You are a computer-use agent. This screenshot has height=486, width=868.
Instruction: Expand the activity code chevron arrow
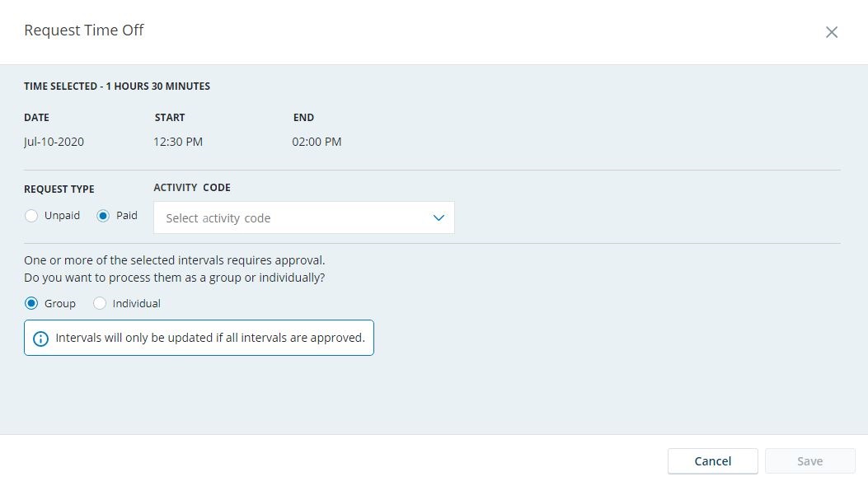tap(439, 217)
